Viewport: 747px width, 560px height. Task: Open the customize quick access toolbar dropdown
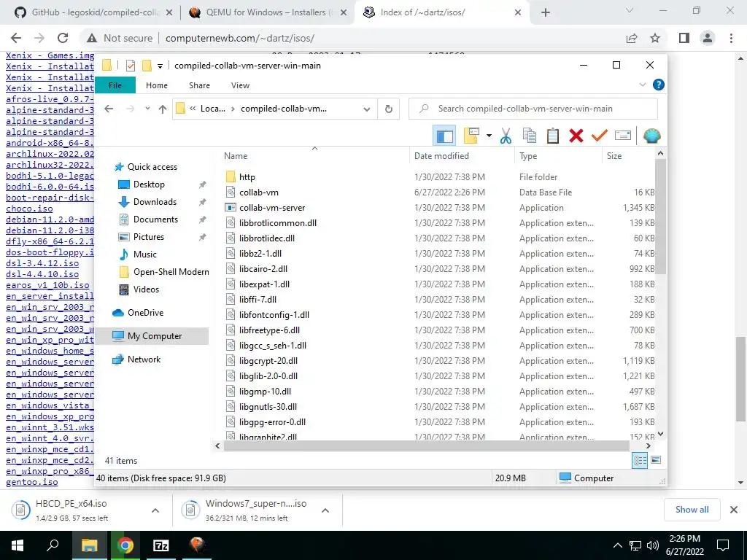click(x=160, y=66)
